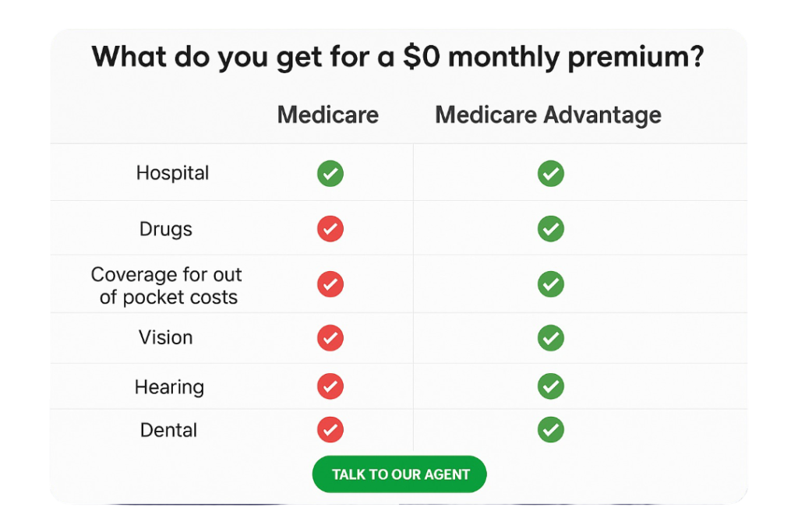Screen dimensions: 798x532
Task: Click the Medicare Advantage column header
Action: [548, 116]
